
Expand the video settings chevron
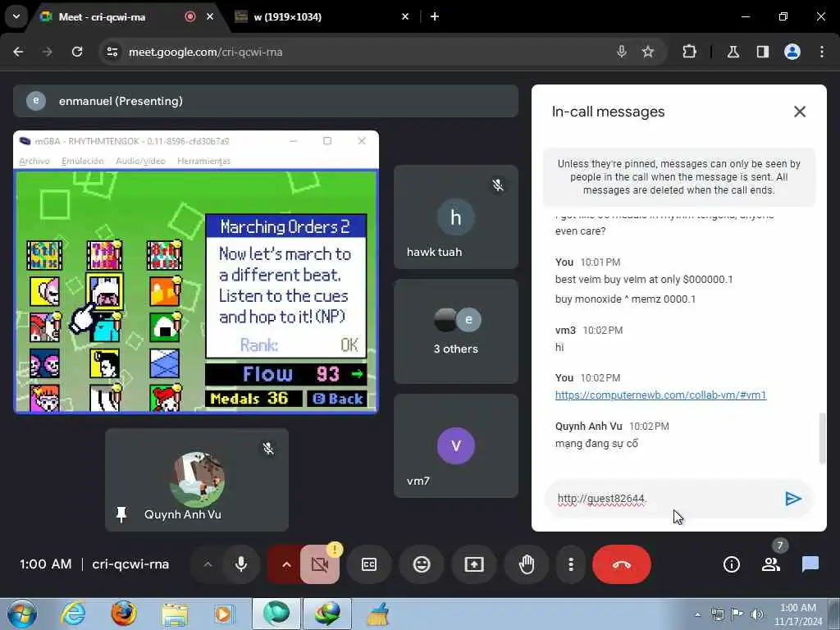click(286, 564)
